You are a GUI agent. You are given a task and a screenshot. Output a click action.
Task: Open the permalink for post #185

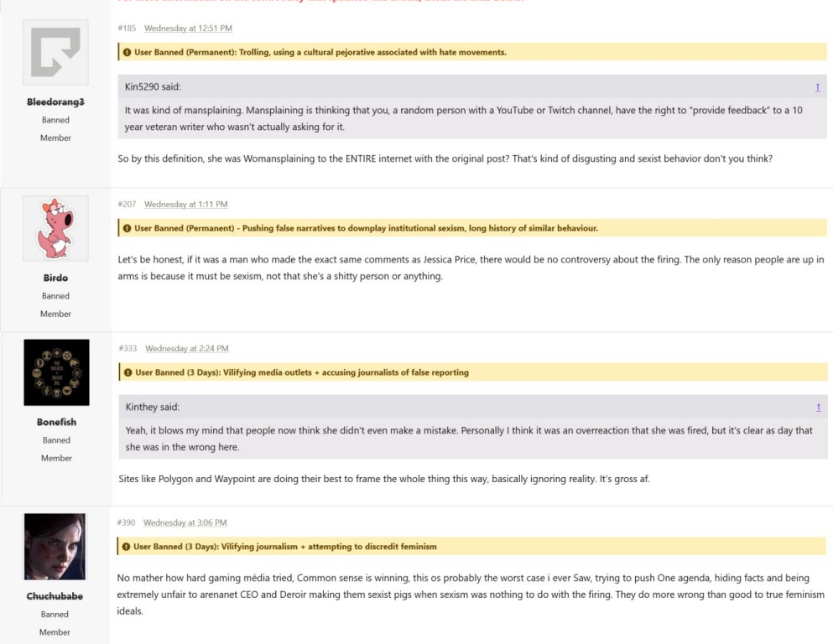130,29
